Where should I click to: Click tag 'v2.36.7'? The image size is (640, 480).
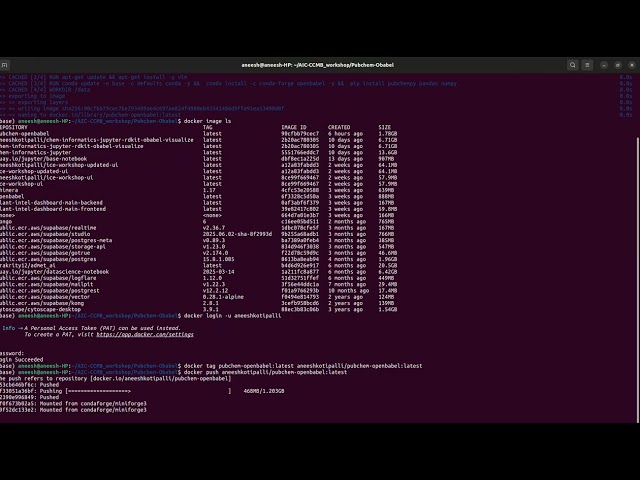click(214, 228)
